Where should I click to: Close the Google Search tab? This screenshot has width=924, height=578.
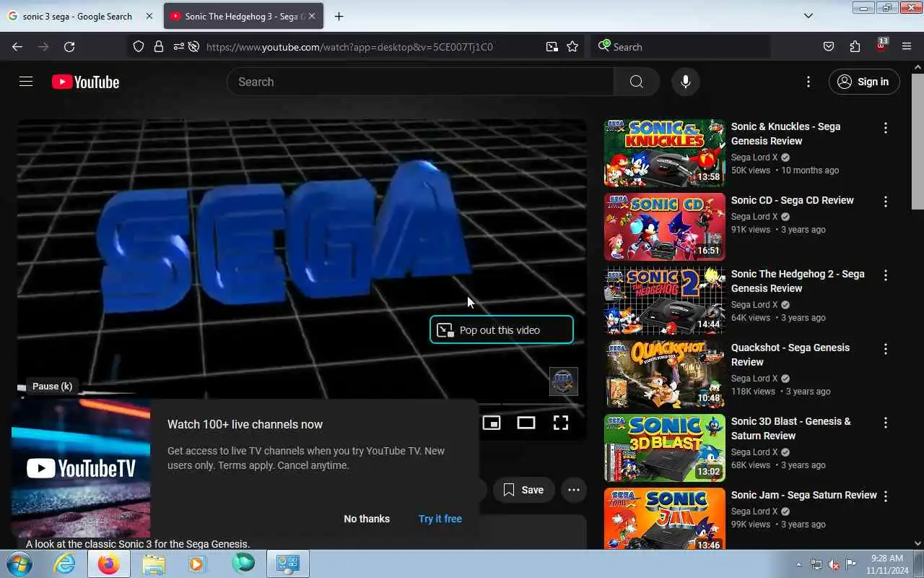pyautogui.click(x=149, y=16)
